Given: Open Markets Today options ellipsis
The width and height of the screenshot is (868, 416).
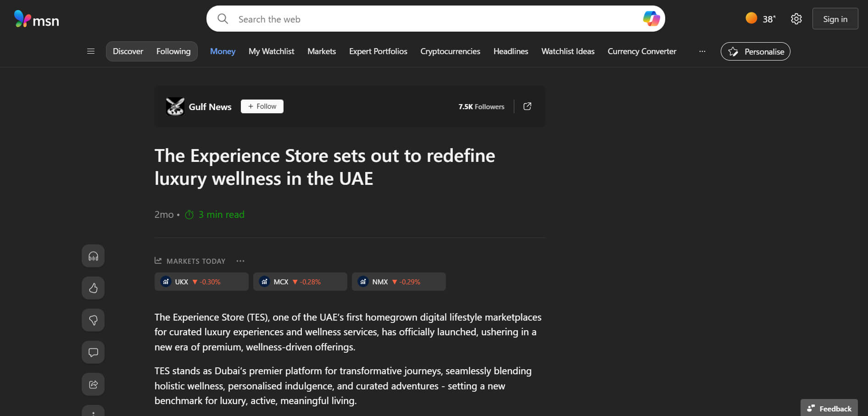Looking at the screenshot, I should (x=240, y=261).
